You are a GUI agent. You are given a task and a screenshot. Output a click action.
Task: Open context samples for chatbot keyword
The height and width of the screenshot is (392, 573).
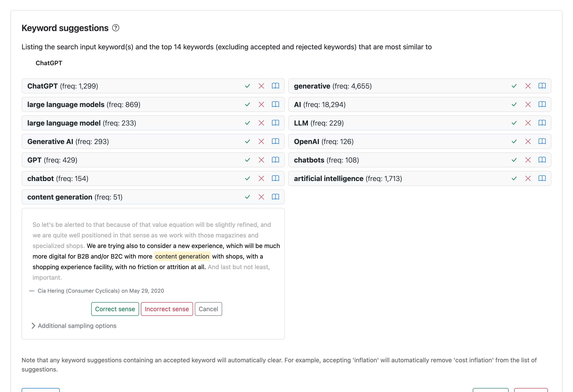[275, 178]
